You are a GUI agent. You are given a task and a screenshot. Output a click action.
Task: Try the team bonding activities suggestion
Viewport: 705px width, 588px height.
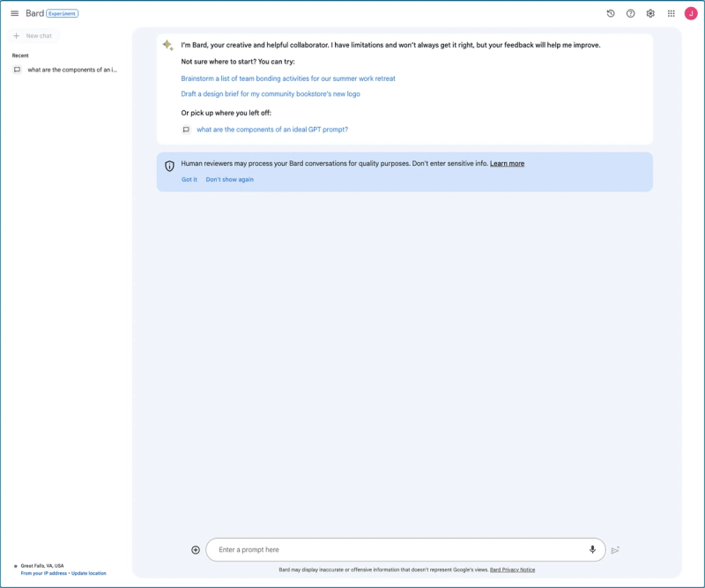(288, 78)
